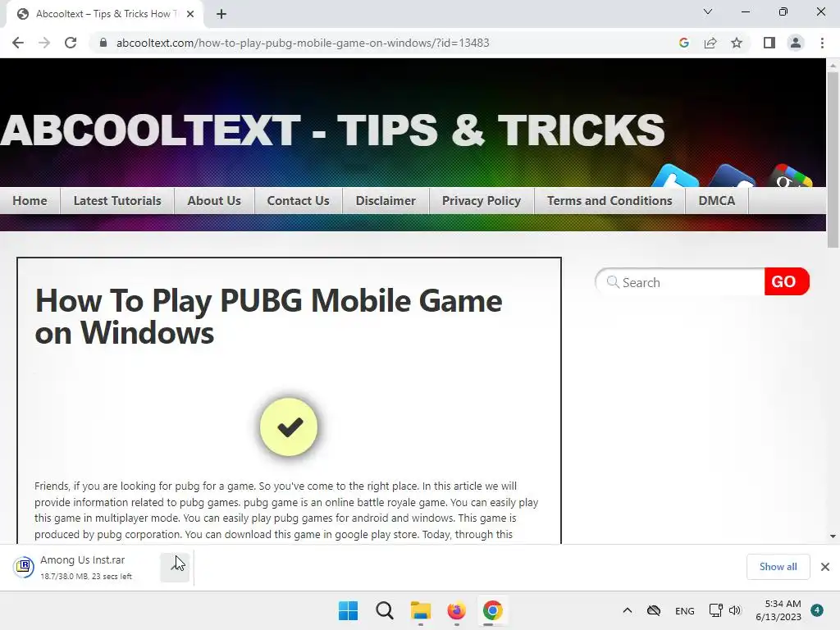
Task: Show hidden system tray icons
Action: pyautogui.click(x=628, y=610)
